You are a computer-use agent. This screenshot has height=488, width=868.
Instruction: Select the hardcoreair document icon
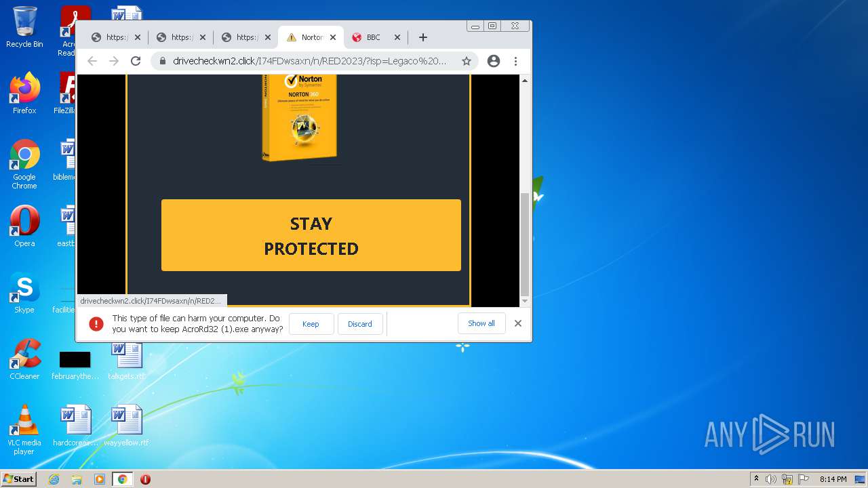coord(75,426)
